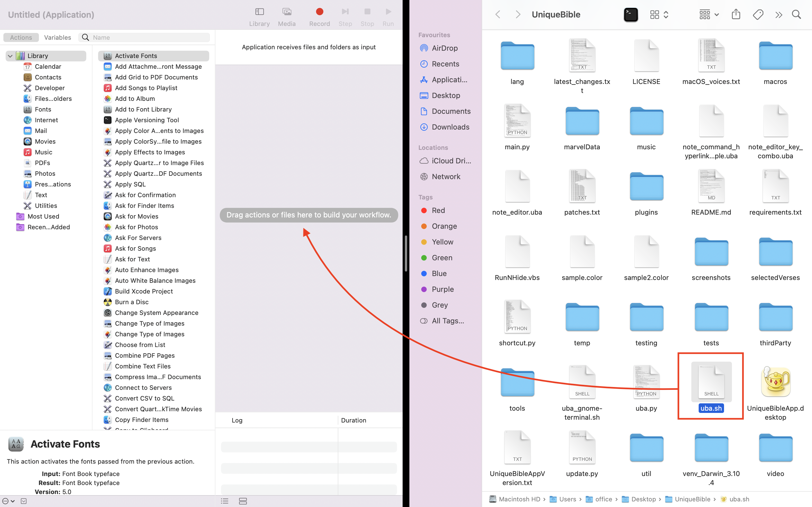Click the Actions tab label
812x507 pixels.
21,37
